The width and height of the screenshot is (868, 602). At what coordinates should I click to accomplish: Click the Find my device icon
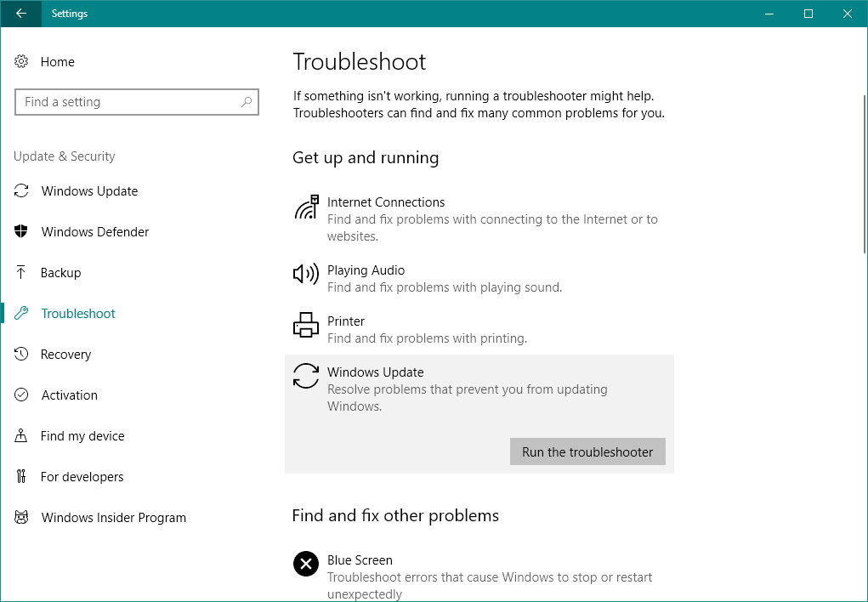tap(21, 436)
